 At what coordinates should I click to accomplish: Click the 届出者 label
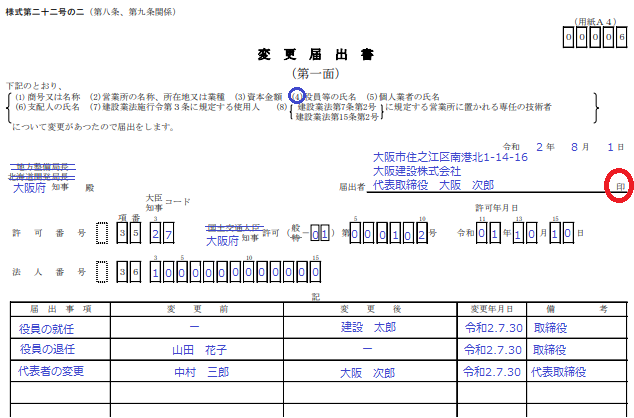pos(352,187)
